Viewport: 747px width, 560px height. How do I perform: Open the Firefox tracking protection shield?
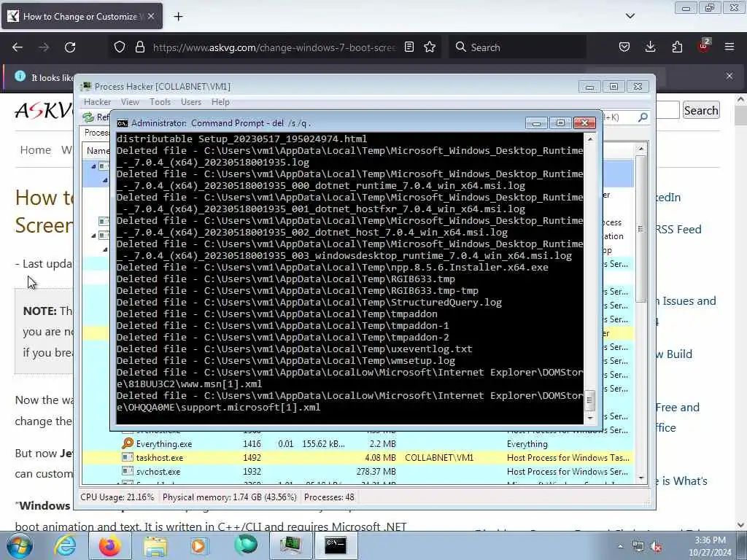pos(120,47)
